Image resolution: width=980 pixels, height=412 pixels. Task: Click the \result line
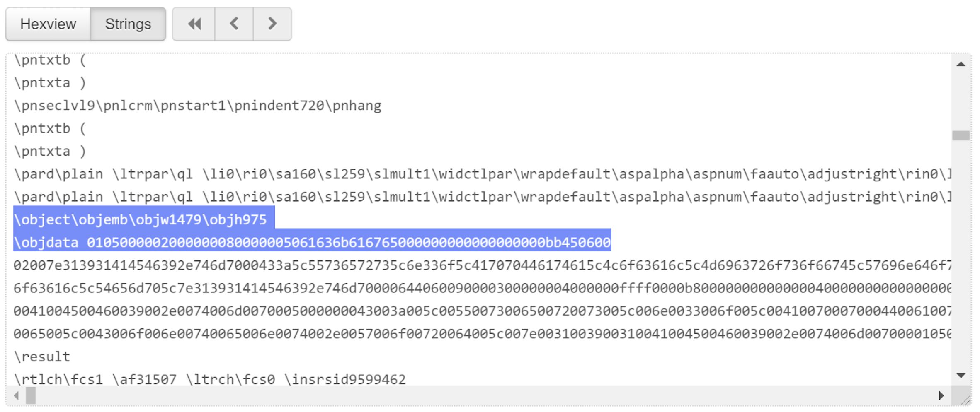point(42,356)
